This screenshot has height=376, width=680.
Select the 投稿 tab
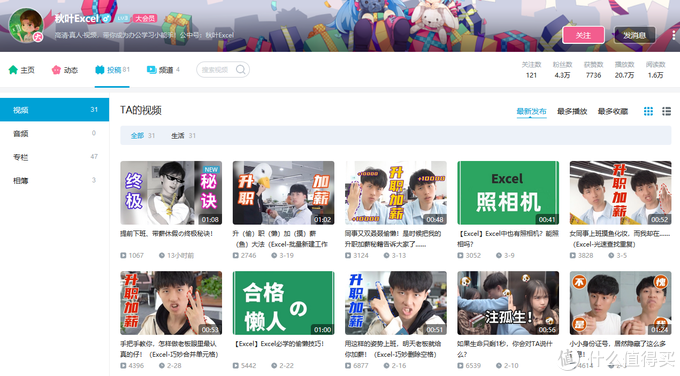point(112,70)
